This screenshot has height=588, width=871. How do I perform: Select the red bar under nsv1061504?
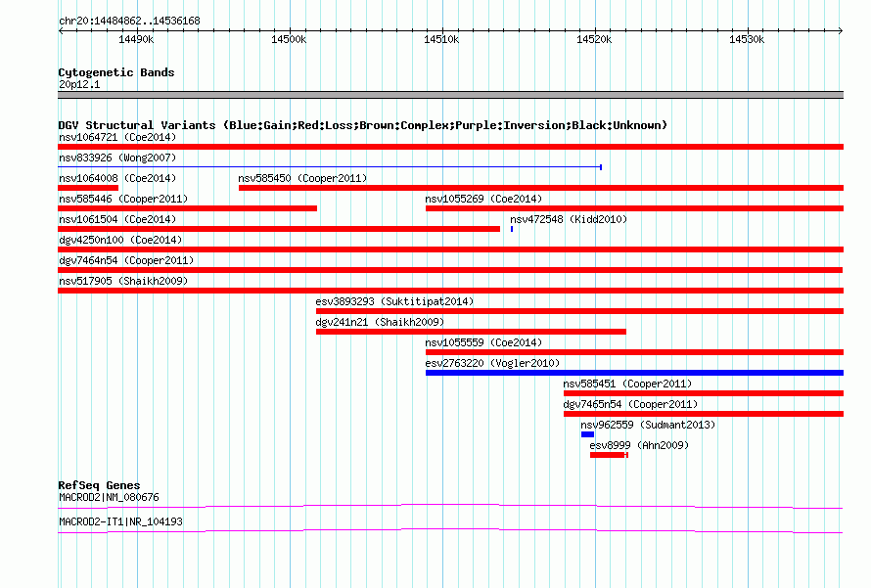coord(279,229)
